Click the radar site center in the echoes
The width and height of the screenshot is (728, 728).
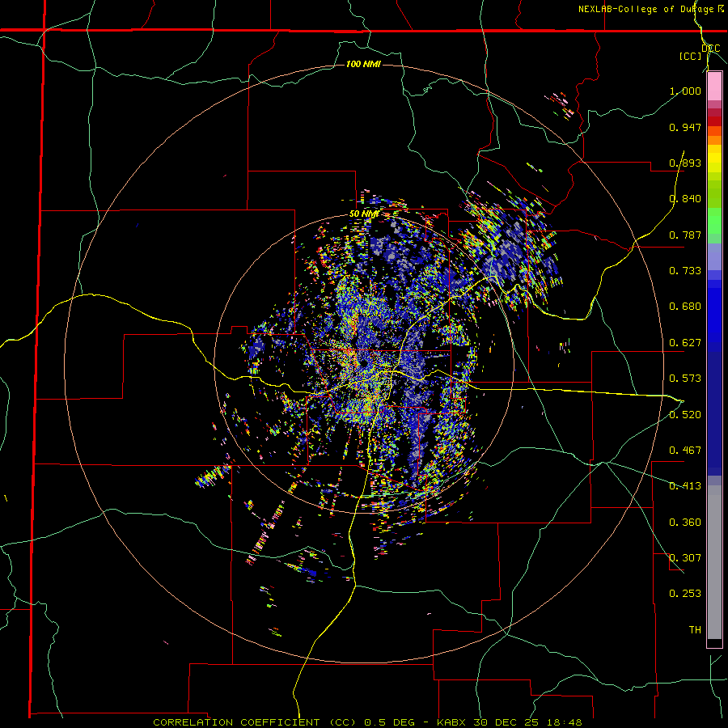tap(365, 362)
